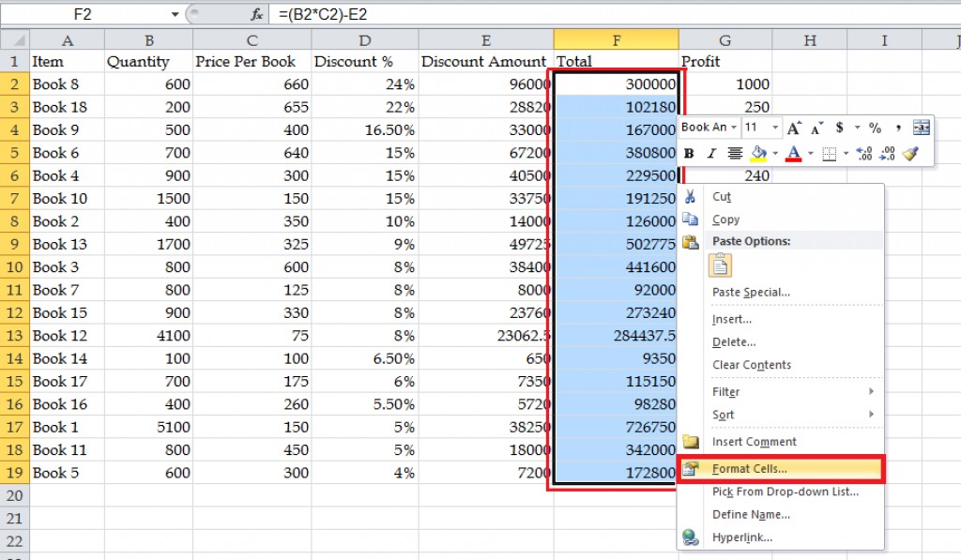Expand the Sort submenu
961x560 pixels.
[x=723, y=415]
